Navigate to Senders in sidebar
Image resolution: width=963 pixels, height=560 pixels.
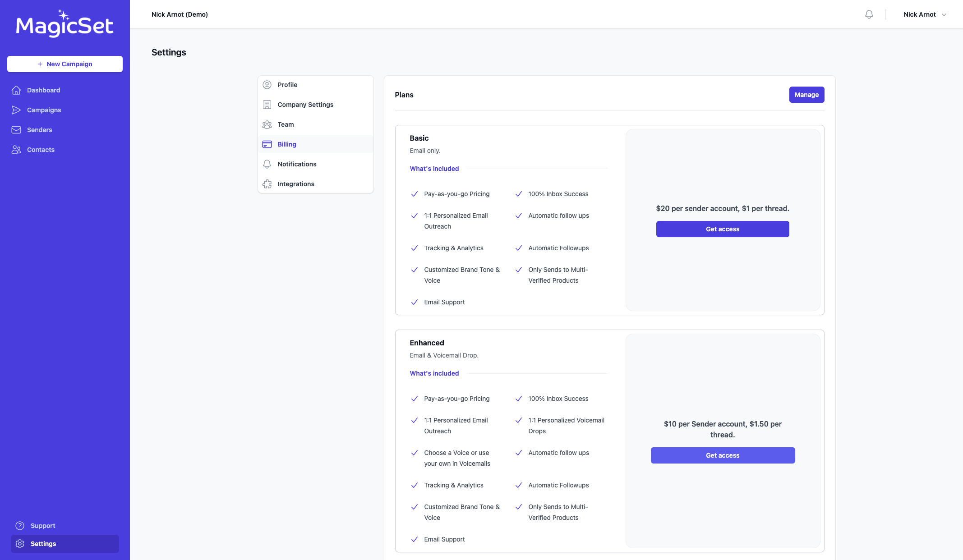point(65,130)
